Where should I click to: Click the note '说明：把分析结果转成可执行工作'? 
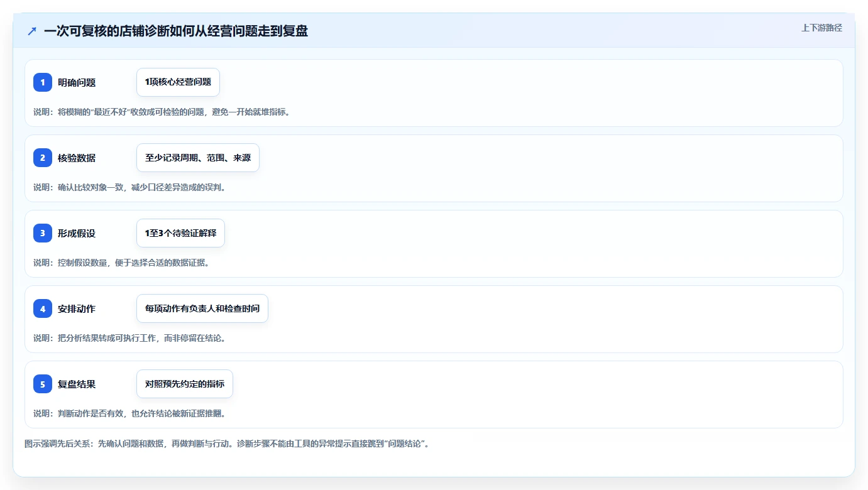click(x=129, y=338)
